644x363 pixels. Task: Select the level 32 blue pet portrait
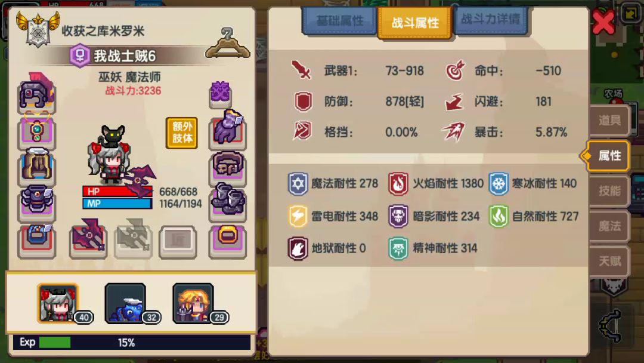pyautogui.click(x=125, y=303)
